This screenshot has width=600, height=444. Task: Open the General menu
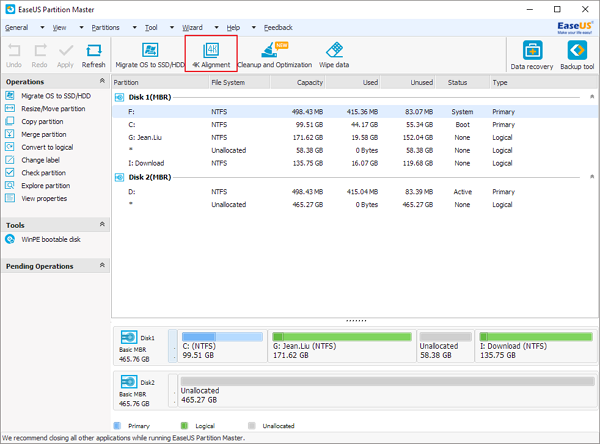[x=16, y=28]
